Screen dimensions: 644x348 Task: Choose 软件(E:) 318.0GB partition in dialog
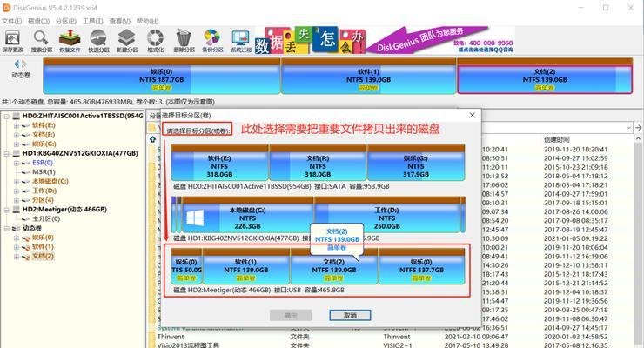coord(219,163)
